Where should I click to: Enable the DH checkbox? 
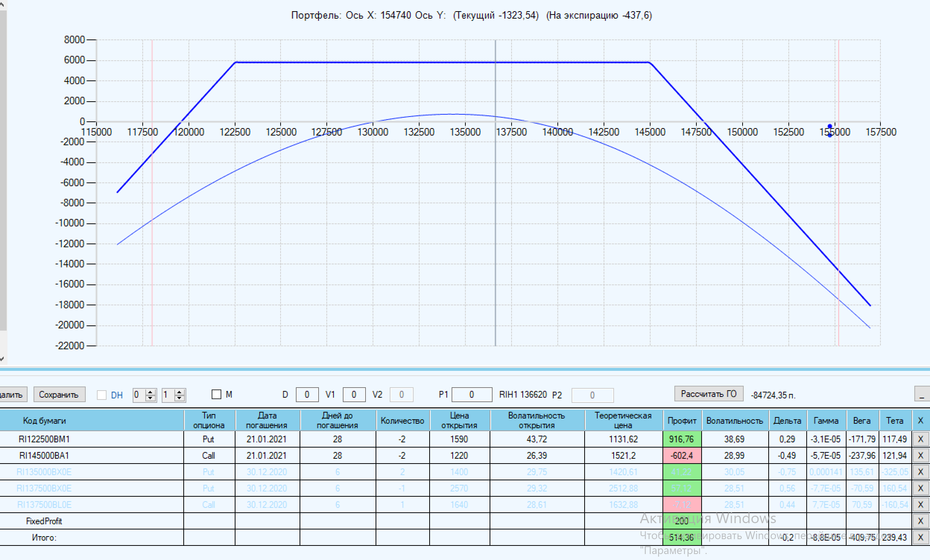tap(101, 395)
